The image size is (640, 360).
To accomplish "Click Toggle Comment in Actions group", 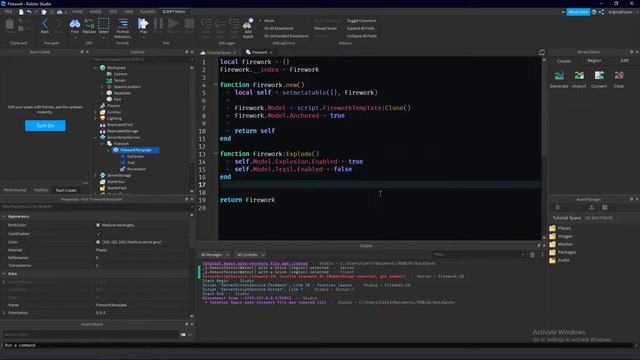I will coord(362,20).
